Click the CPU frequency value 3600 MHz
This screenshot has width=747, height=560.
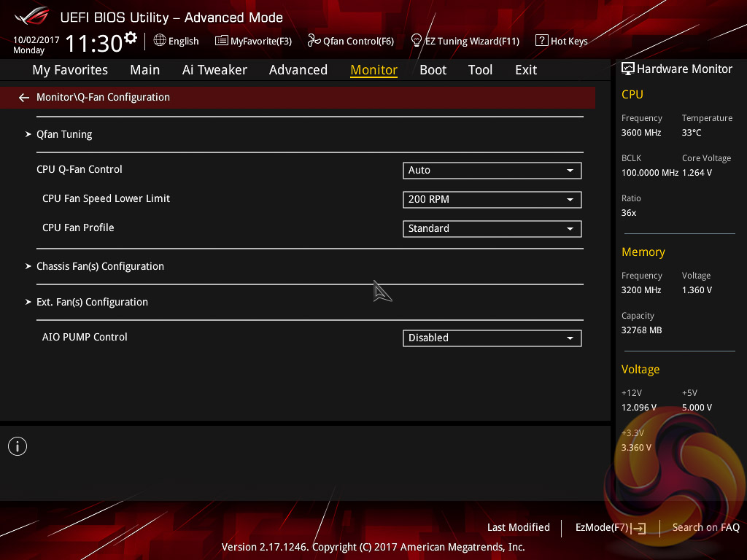tap(641, 133)
